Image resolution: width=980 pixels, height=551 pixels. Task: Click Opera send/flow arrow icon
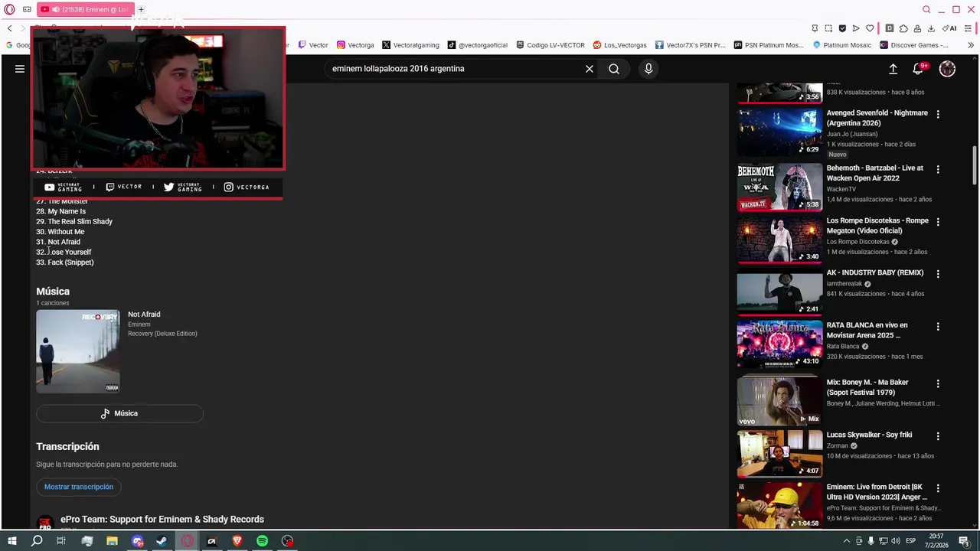pos(856,28)
